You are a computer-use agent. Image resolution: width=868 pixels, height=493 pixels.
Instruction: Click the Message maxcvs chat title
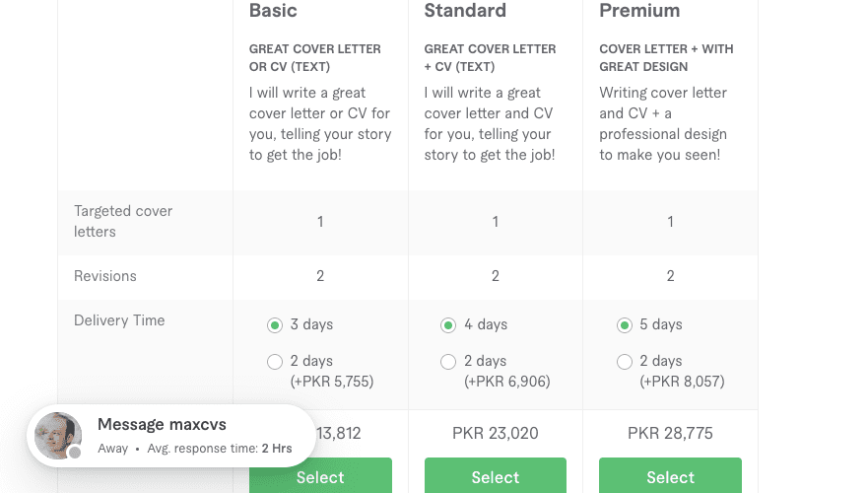click(162, 424)
